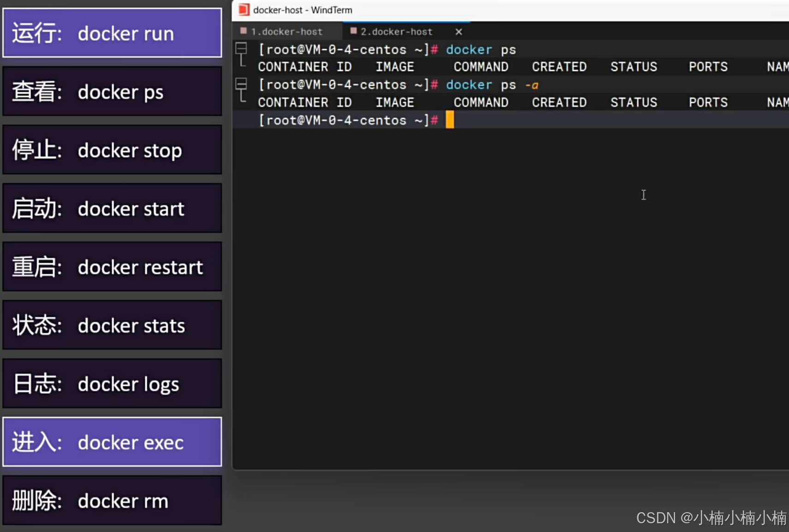Switch to the 2.docker-host tab
This screenshot has height=532, width=789.
(x=396, y=31)
